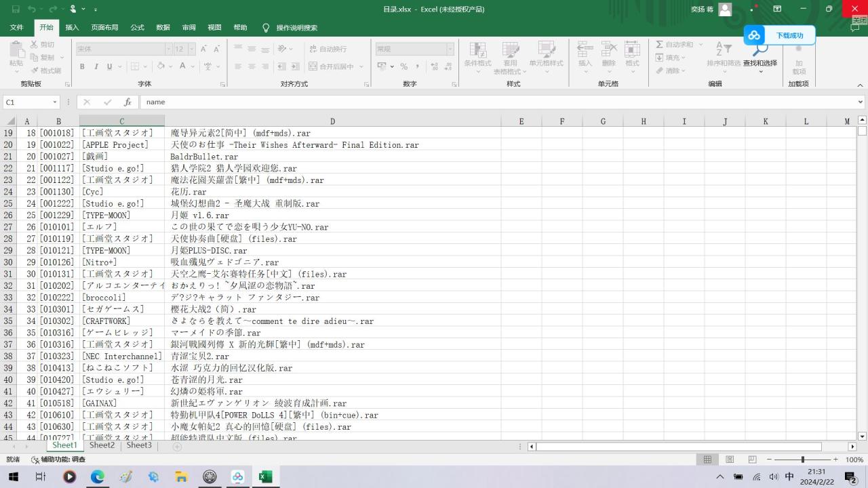Viewport: 868px width, 488px height.
Task: Click the Insert Function fx icon
Action: point(127,102)
